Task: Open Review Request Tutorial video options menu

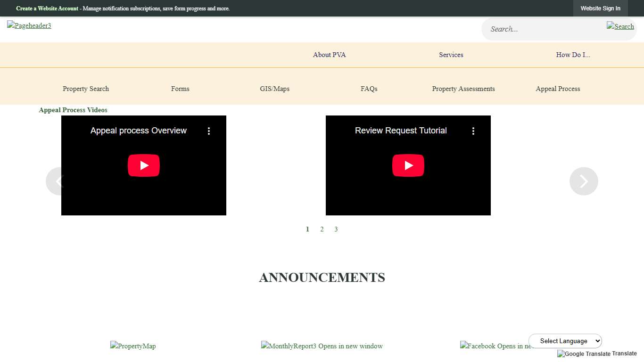Action: [x=473, y=131]
